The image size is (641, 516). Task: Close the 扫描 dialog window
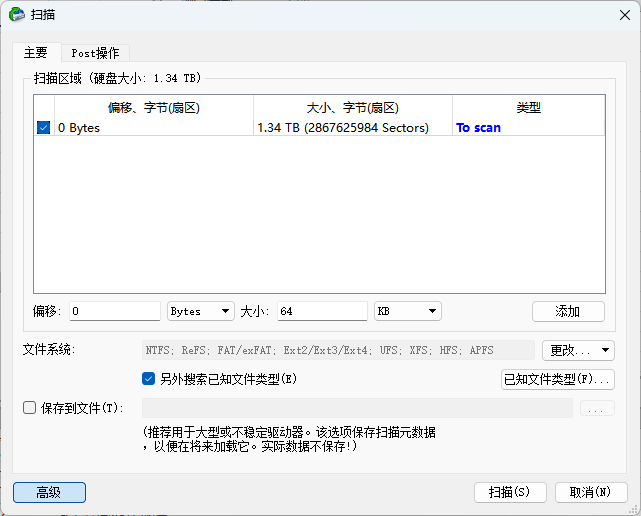coord(624,16)
